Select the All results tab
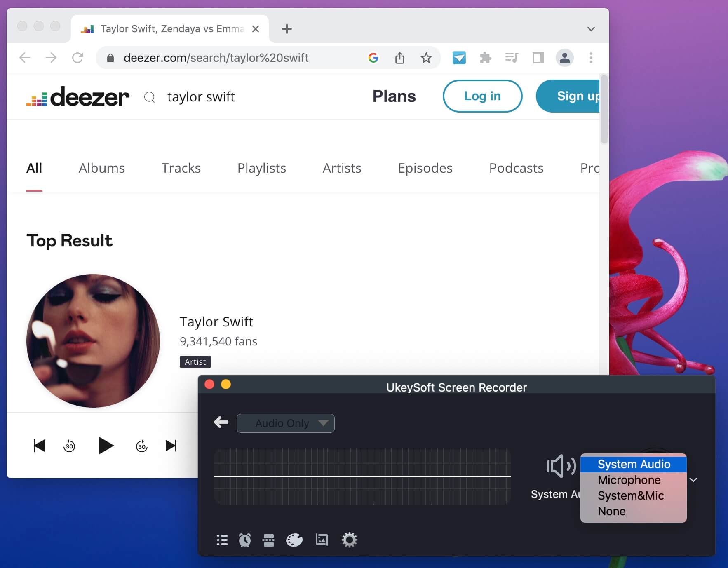 [x=34, y=168]
